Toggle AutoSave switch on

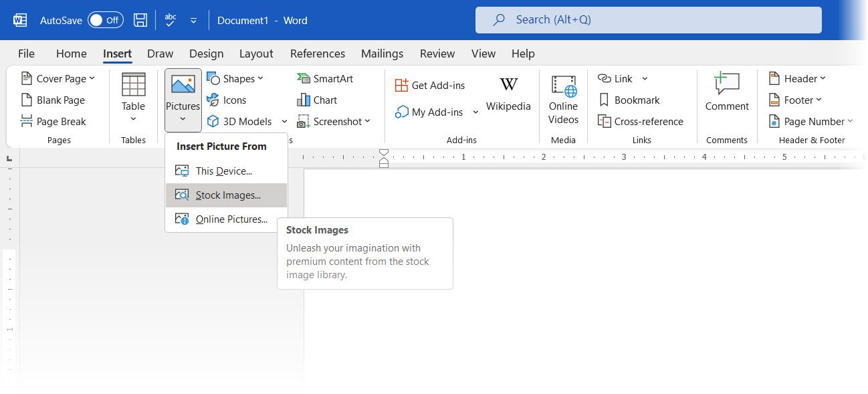pos(105,20)
